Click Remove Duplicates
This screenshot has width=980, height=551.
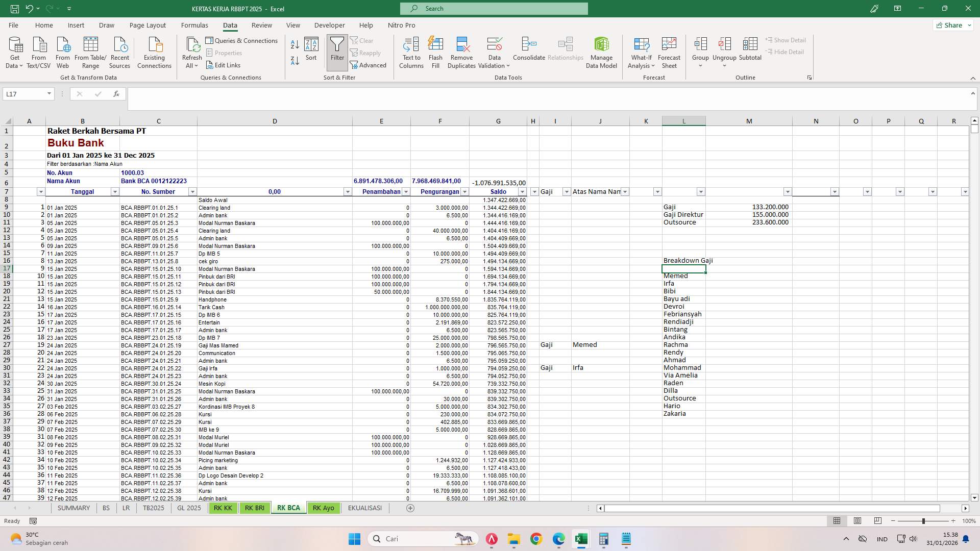461,53
